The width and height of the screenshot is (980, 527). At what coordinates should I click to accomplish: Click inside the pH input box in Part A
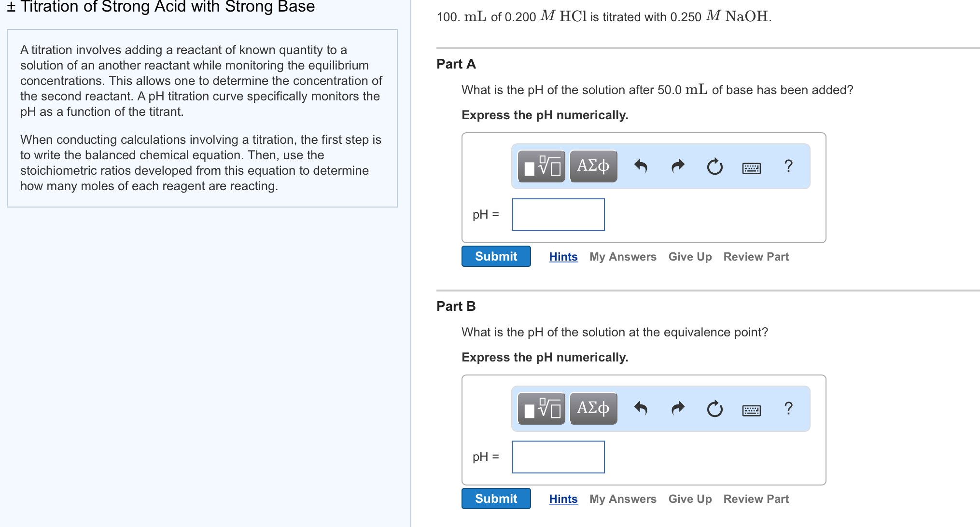pyautogui.click(x=558, y=215)
